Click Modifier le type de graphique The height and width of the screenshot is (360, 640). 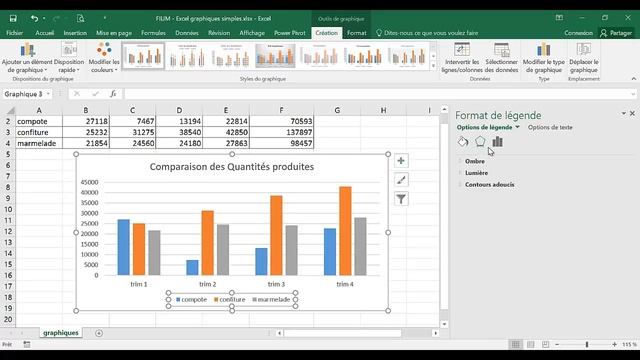(544, 58)
